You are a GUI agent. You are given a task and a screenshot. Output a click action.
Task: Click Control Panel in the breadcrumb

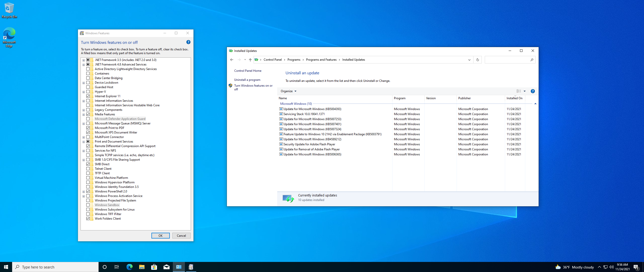(273, 60)
